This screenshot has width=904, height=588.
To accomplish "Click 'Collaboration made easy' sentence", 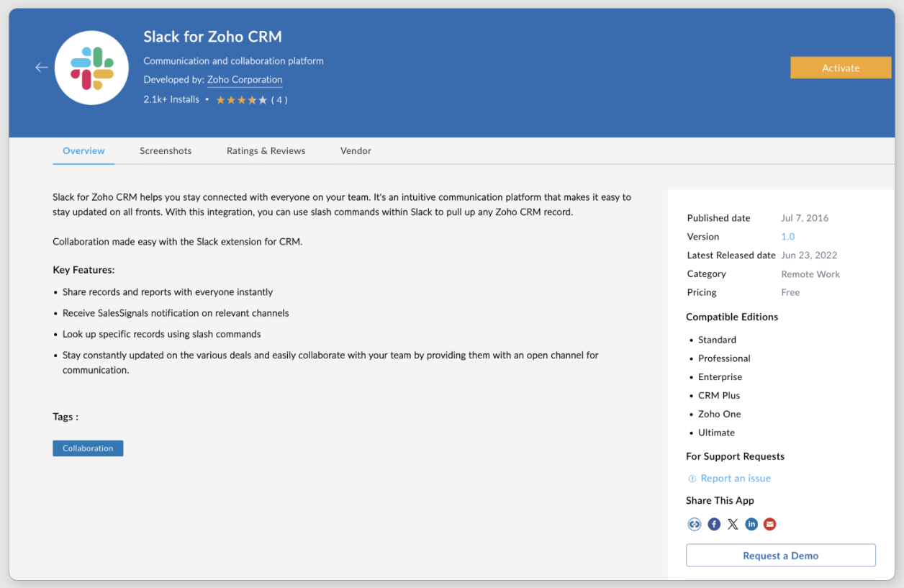I will click(177, 242).
